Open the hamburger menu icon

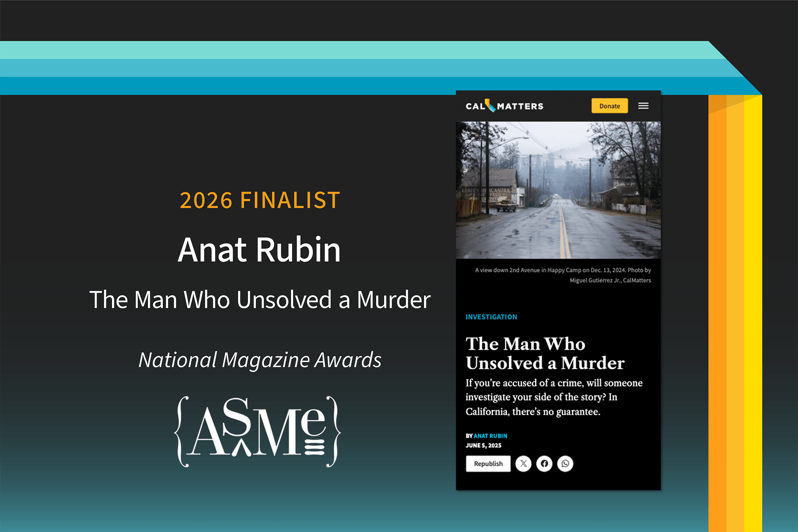pyautogui.click(x=643, y=106)
